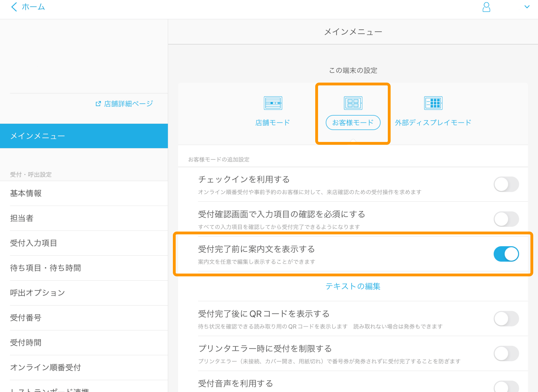Open the top-right chevron dropdown
The height and width of the screenshot is (392, 538).
(527, 7)
